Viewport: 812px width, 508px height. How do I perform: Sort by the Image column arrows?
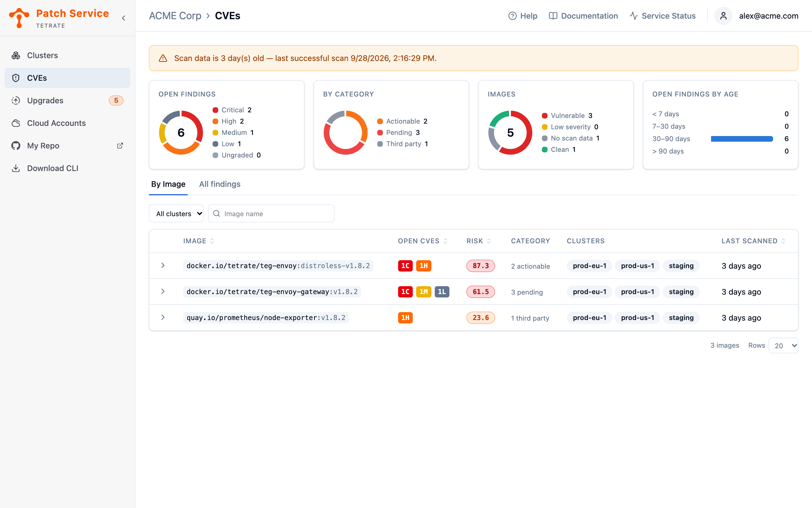click(212, 241)
